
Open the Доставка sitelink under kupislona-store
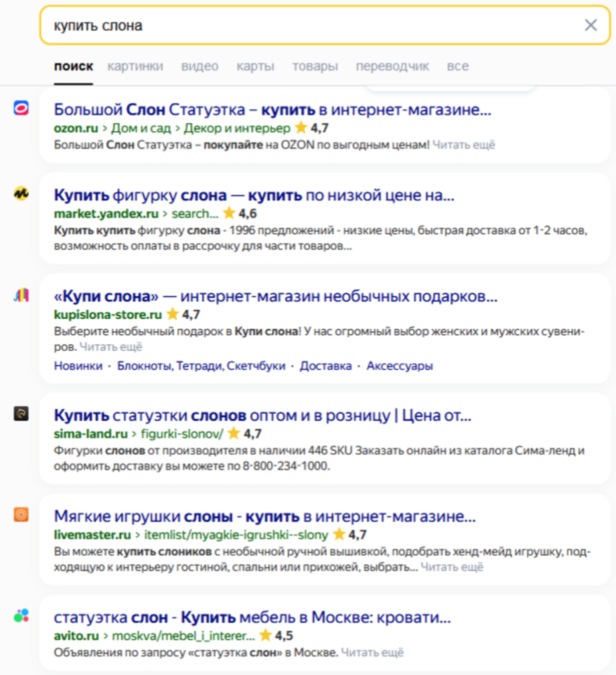point(325,366)
